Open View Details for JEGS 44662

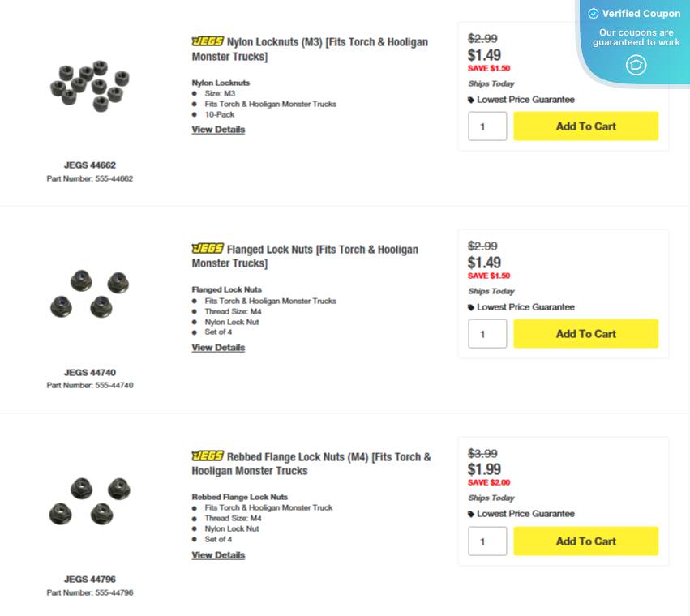(217, 129)
